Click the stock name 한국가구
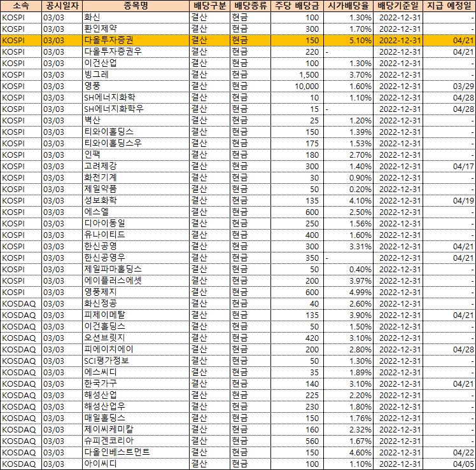476x470 pixels. click(x=101, y=384)
